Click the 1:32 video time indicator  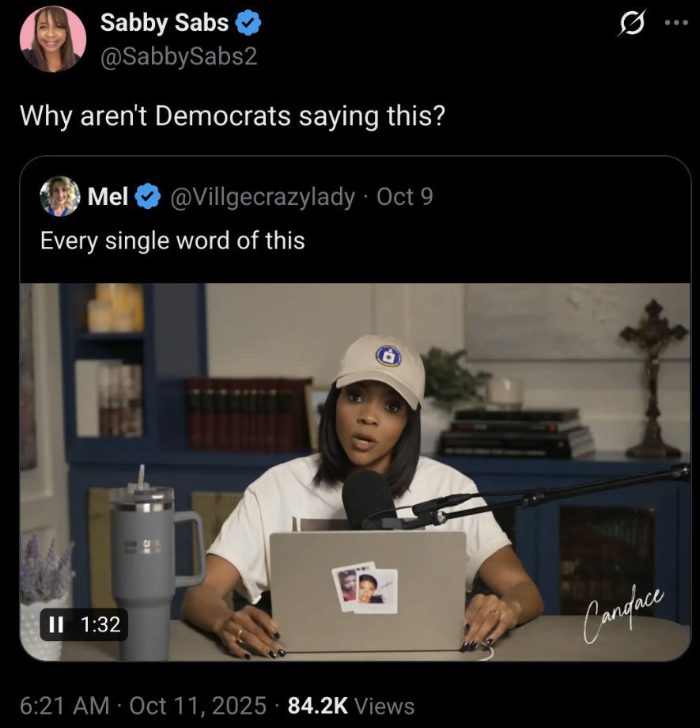[x=100, y=624]
